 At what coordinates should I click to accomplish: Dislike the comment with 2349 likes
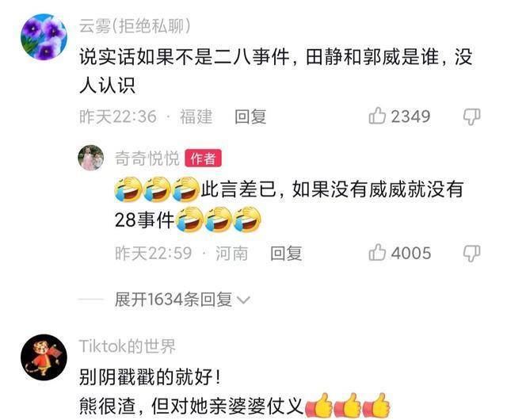pos(472,116)
